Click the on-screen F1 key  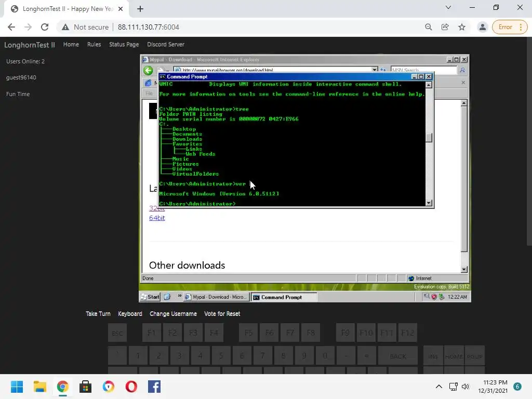151,333
